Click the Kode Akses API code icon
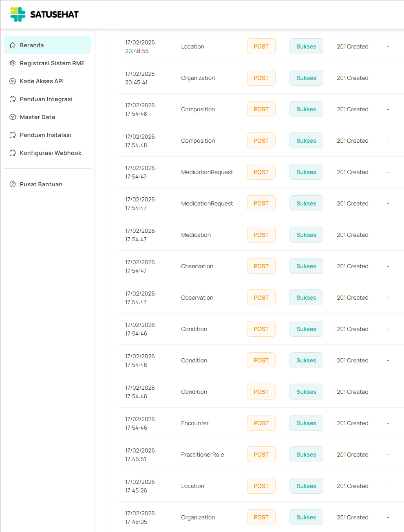The width and height of the screenshot is (404, 532). (x=13, y=81)
